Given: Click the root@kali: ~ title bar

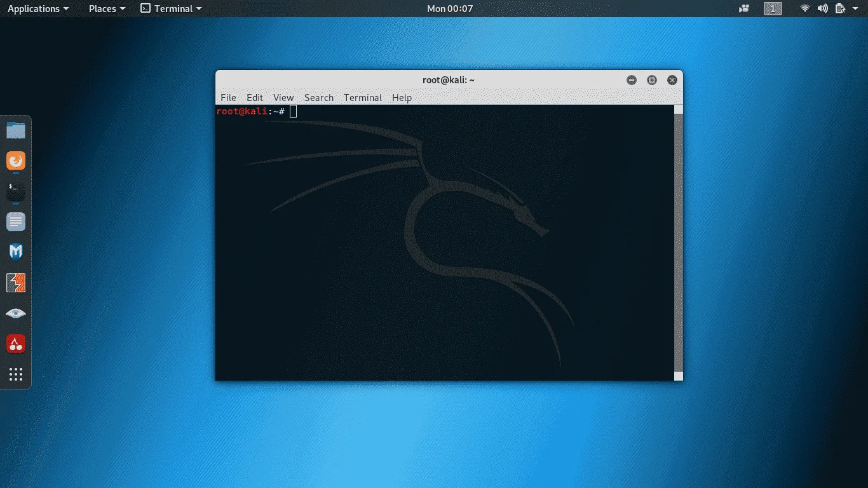Looking at the screenshot, I should (449, 80).
